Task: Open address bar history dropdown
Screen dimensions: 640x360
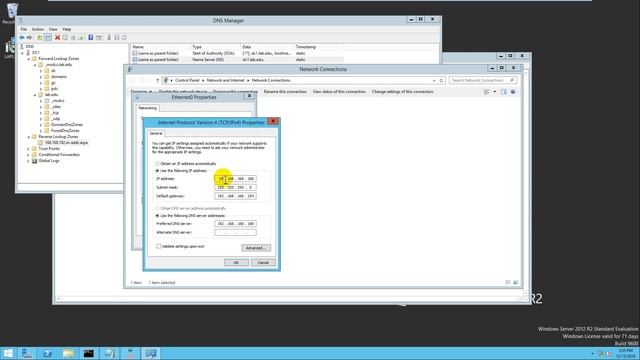Action: click(434, 80)
